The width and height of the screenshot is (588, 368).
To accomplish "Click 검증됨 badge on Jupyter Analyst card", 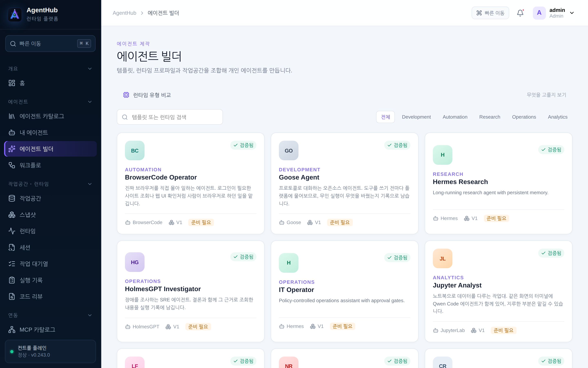I will click(x=551, y=253).
